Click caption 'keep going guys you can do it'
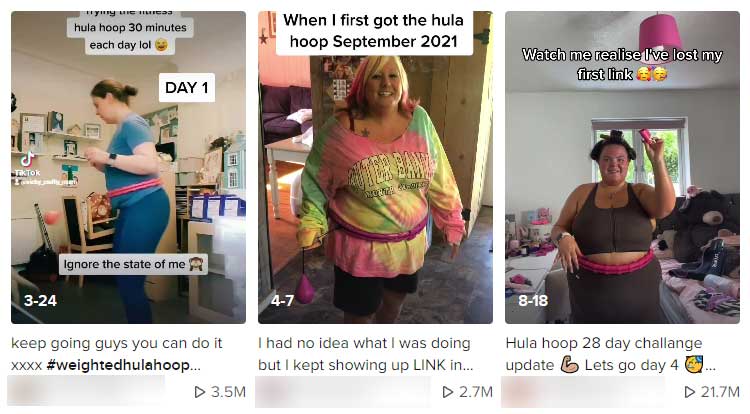Screen dimensions: 750x414 pyautogui.click(x=117, y=343)
